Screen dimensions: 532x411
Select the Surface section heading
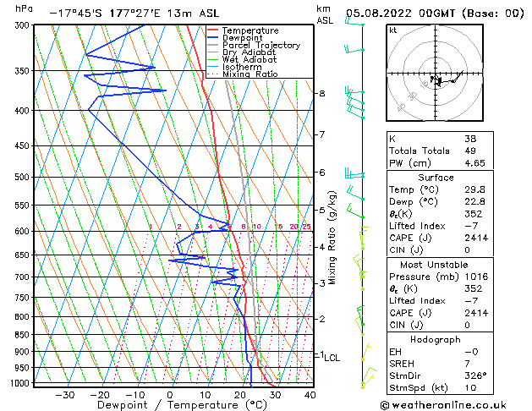(x=436, y=178)
